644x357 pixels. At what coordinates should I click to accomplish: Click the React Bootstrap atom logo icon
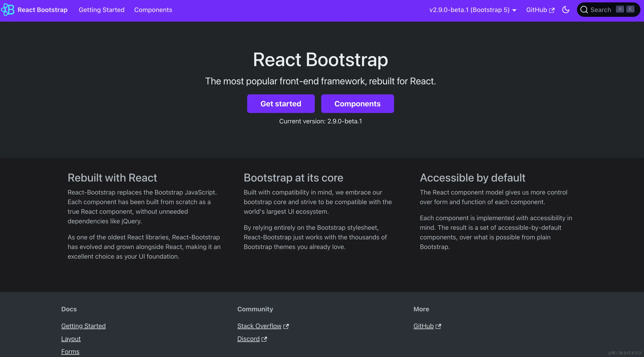click(x=8, y=10)
